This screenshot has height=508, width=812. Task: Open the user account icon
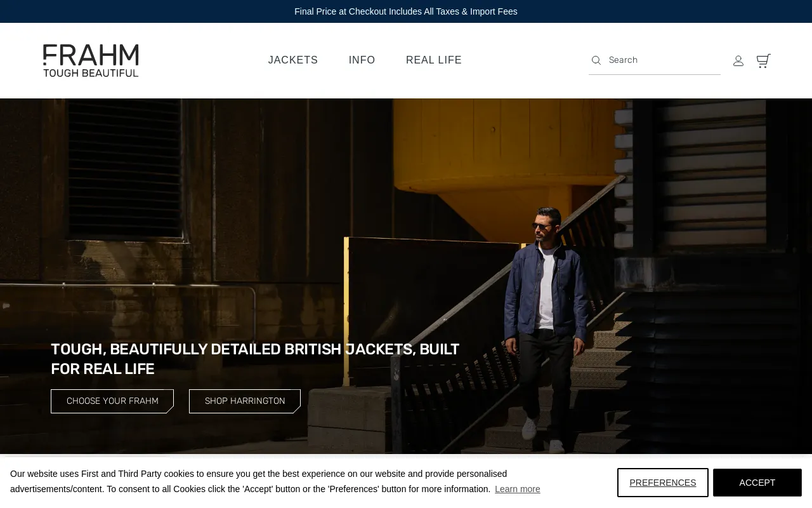point(738,60)
